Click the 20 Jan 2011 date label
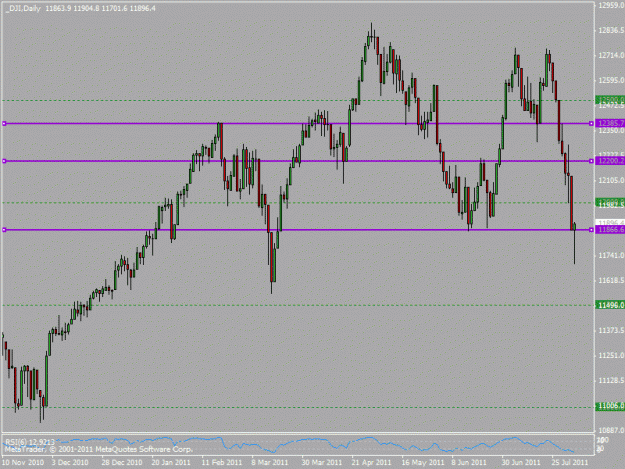This screenshot has height=469, width=625. click(x=171, y=462)
